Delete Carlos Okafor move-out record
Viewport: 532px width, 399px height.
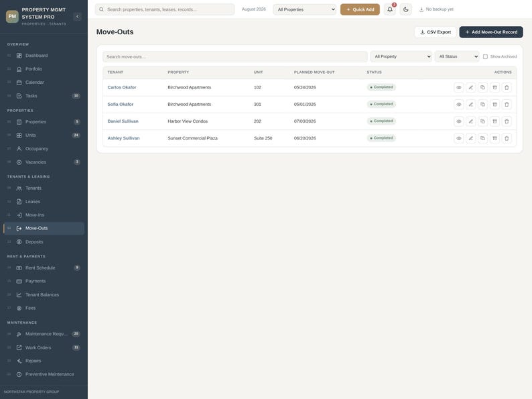pyautogui.click(x=507, y=87)
